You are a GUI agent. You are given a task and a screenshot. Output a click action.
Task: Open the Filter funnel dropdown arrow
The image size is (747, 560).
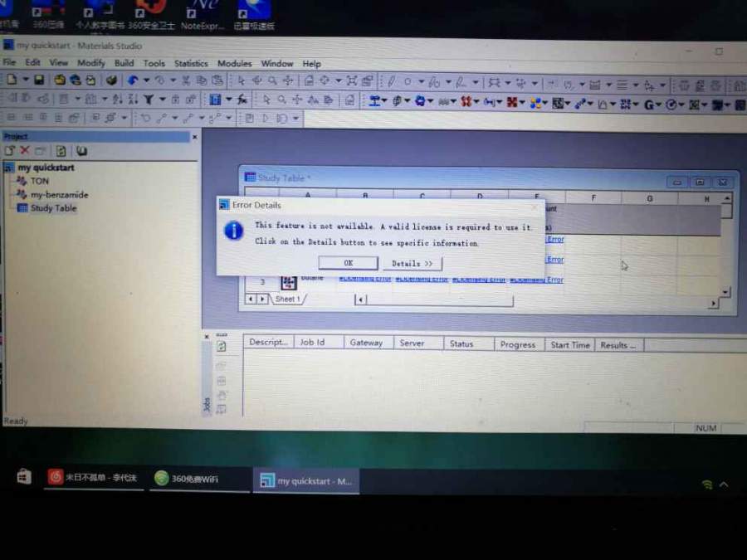click(163, 100)
